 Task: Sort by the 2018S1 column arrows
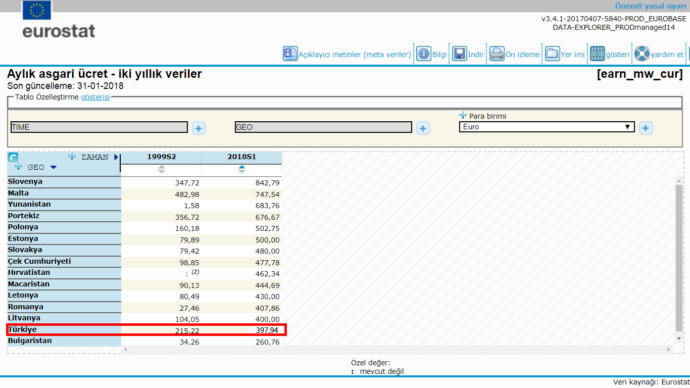[242, 169]
